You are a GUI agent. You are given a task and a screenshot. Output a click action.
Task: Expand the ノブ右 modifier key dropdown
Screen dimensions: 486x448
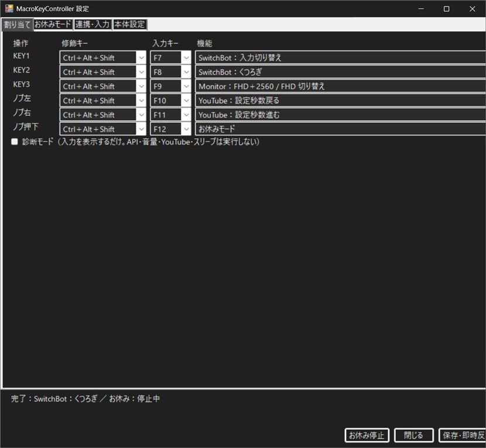(x=141, y=115)
